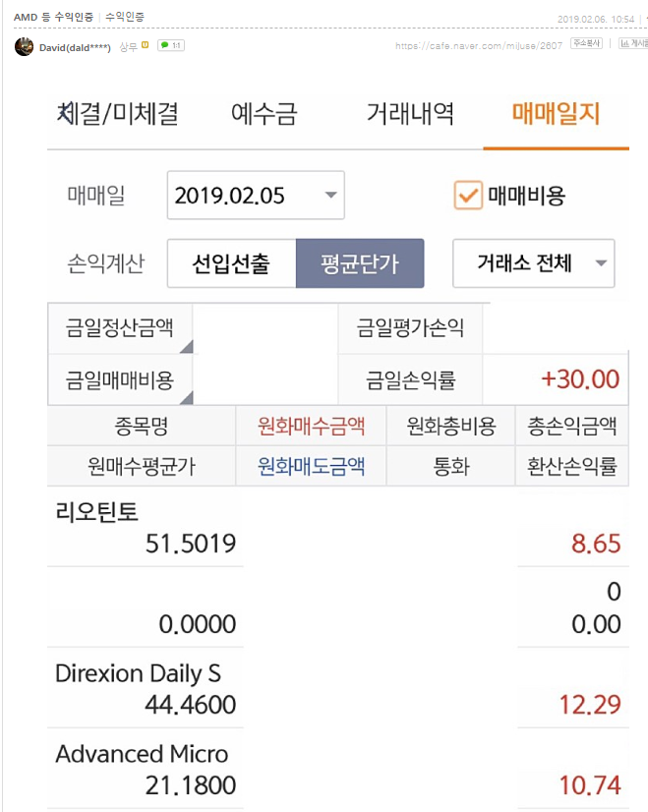Open the 체결/미체결 tab
Image resolution: width=648 pixels, height=812 pixels.
(118, 114)
